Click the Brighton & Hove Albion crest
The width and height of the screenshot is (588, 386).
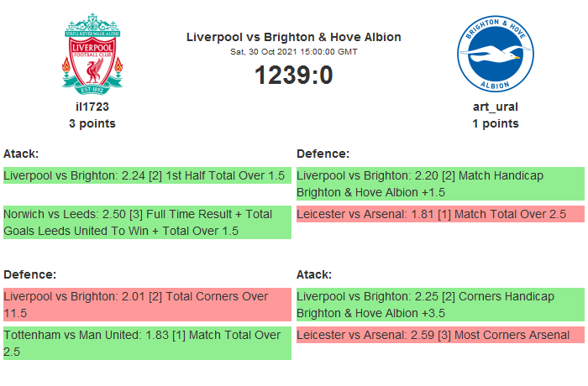495,53
